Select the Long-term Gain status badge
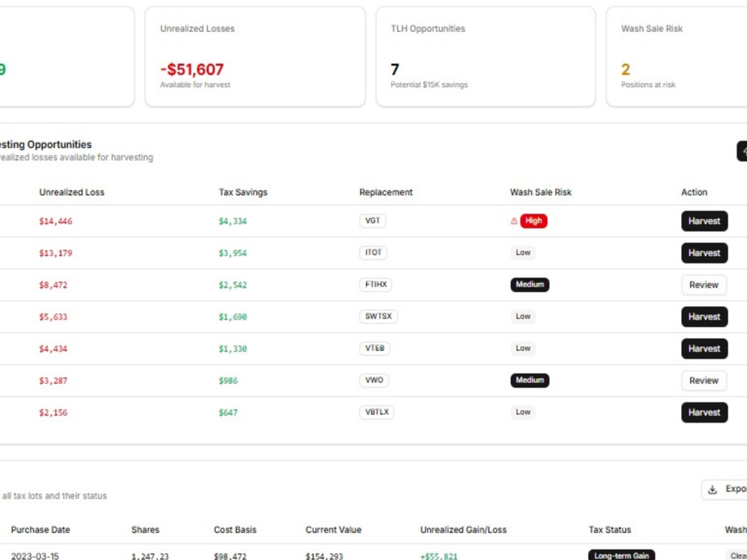The width and height of the screenshot is (747, 560). 622,556
